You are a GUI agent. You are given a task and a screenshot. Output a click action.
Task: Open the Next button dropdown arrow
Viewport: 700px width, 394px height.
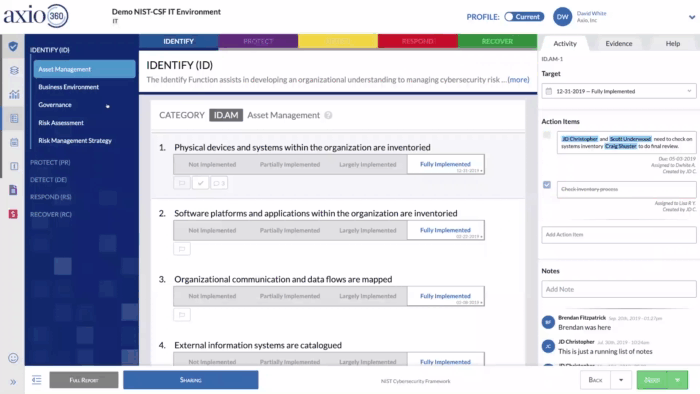678,380
